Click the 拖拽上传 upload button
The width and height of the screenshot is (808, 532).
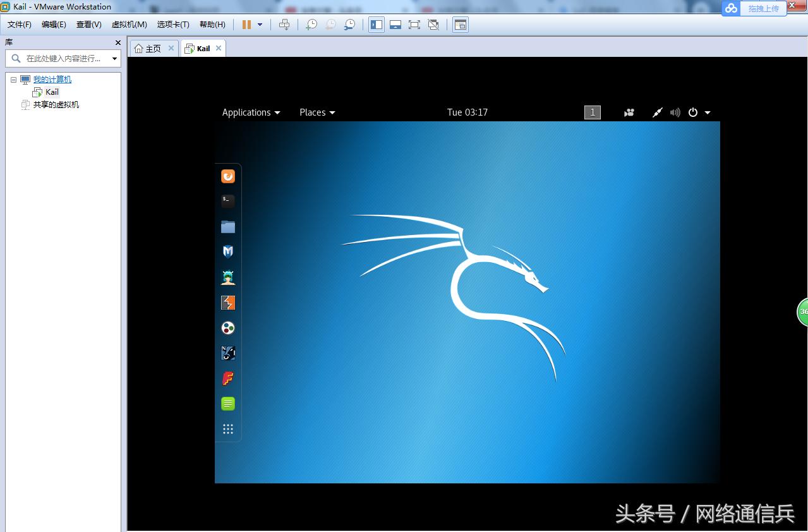(x=763, y=9)
